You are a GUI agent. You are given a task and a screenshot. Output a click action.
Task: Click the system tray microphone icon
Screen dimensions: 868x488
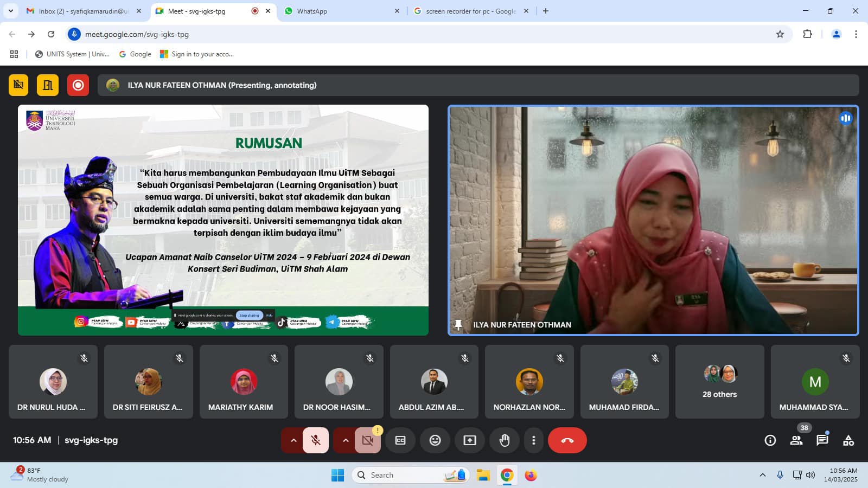pyautogui.click(x=780, y=476)
